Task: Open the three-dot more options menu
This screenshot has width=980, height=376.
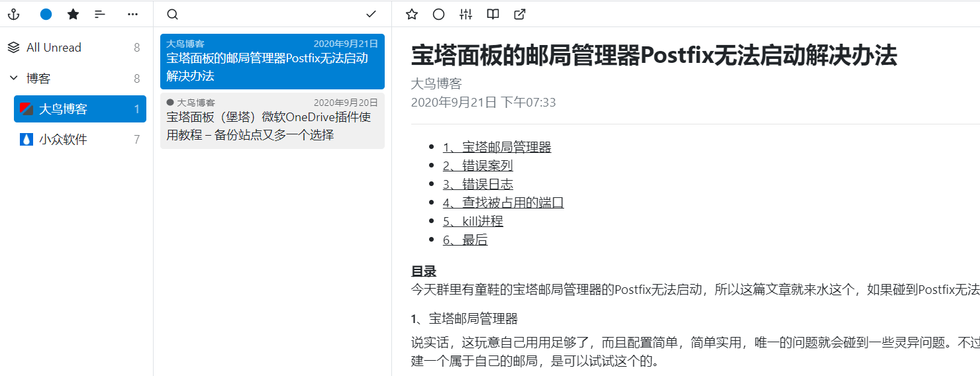Action: click(133, 14)
